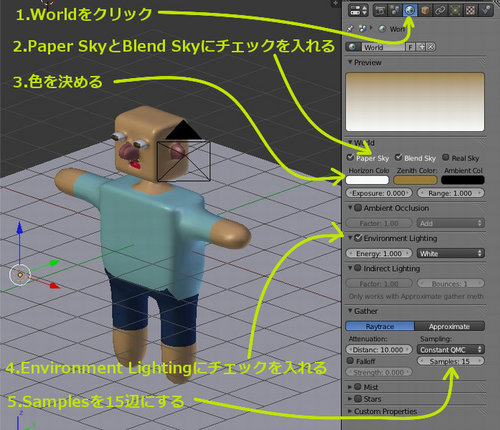Open the White environment color dropdown
The image size is (500, 430).
[x=451, y=253]
